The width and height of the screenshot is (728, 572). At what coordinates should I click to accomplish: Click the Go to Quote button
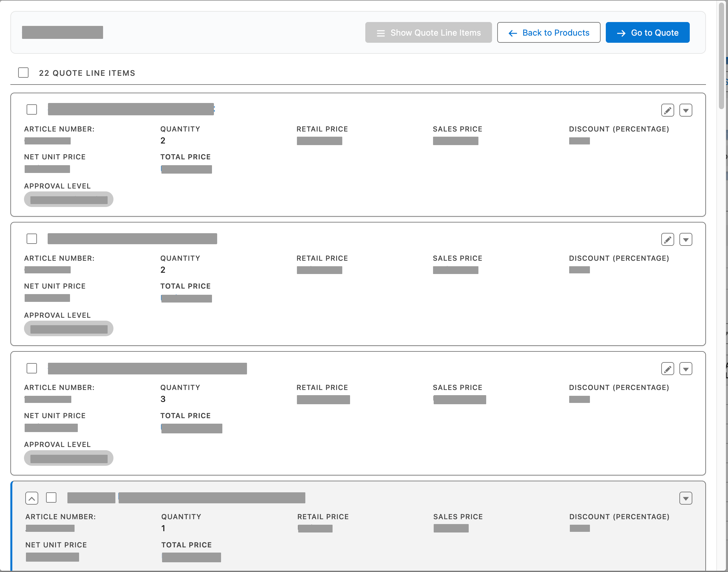tap(648, 32)
